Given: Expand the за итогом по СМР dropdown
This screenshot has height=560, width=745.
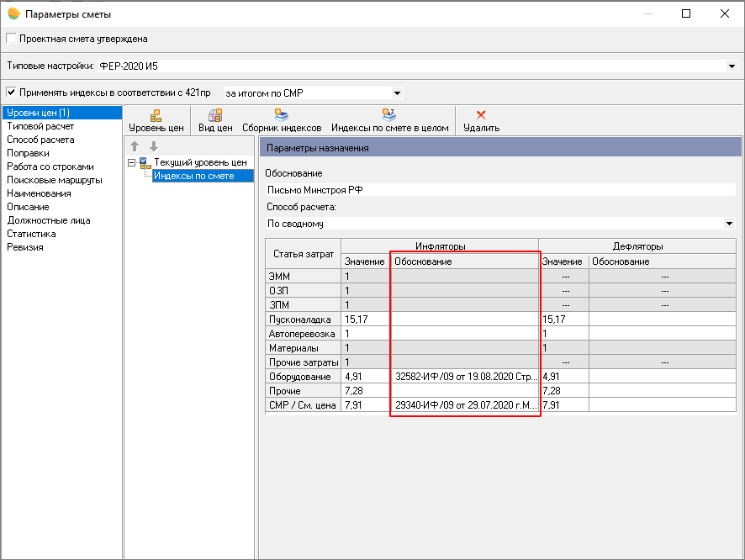Looking at the screenshot, I should [397, 92].
